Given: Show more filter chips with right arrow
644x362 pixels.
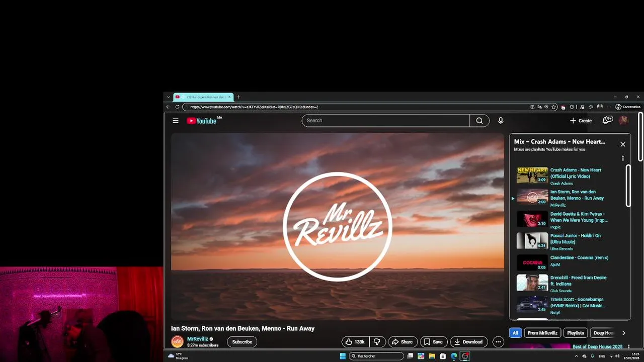Looking at the screenshot, I should (x=623, y=333).
